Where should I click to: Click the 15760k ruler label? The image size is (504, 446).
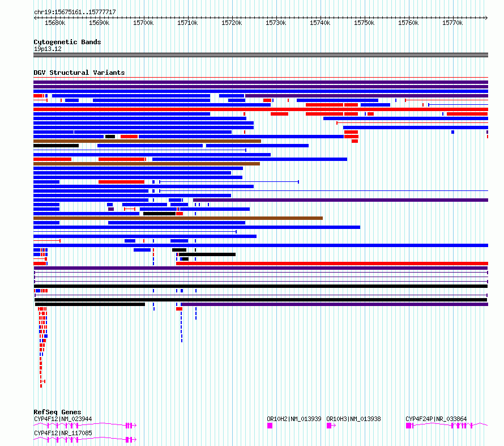pos(408,23)
